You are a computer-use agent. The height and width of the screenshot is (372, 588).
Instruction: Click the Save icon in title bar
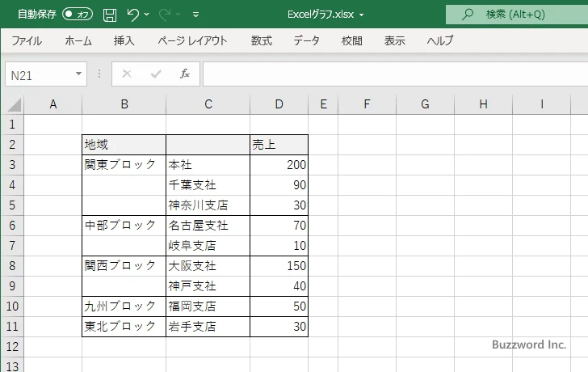point(110,15)
